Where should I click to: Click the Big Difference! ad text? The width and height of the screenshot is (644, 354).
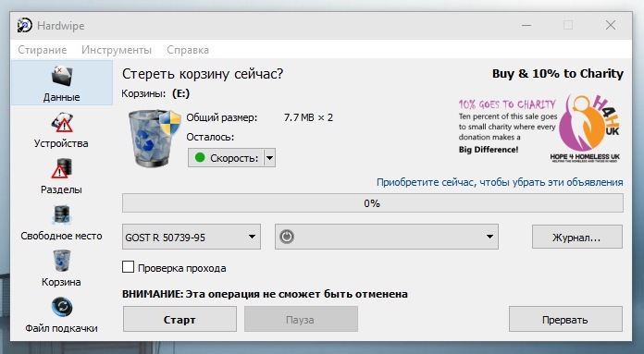pyautogui.click(x=489, y=150)
